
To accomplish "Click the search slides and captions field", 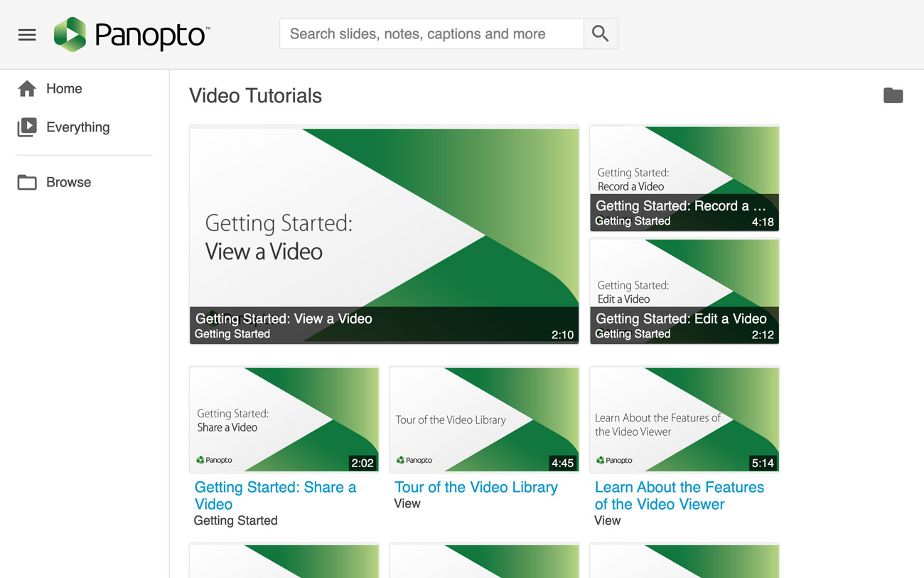I will pos(431,34).
